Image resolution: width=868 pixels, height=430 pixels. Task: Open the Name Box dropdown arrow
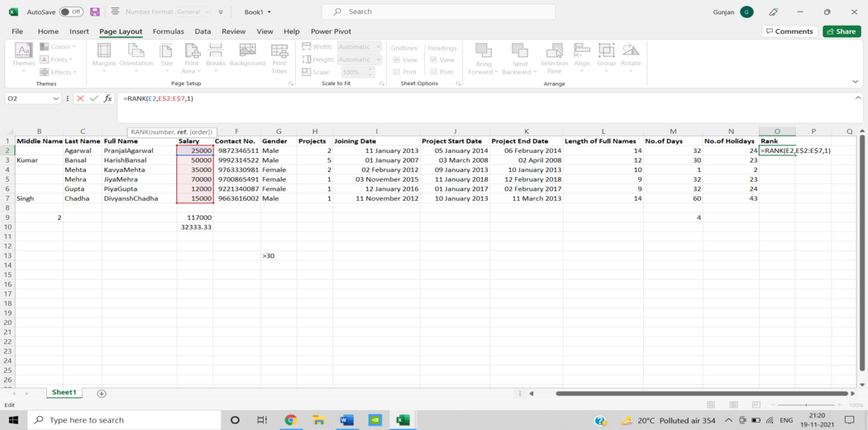55,98
